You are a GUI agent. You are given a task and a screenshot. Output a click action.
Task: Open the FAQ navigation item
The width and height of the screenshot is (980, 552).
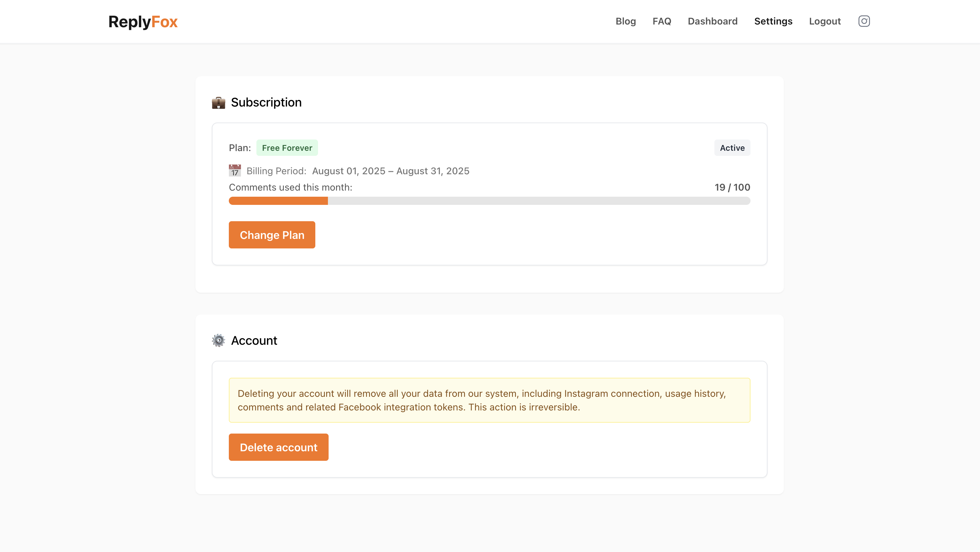[x=662, y=21]
